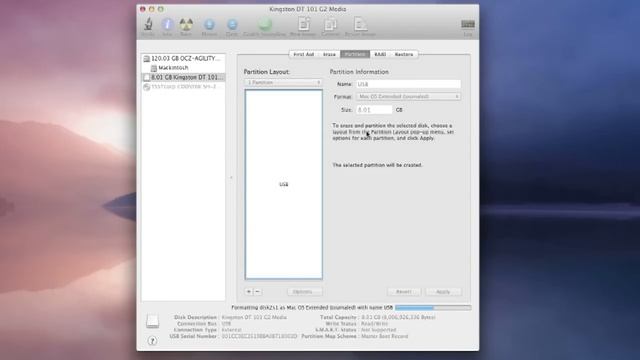Click the window title Kingston DT 101 G2 Media
This screenshot has height=360, width=640.
(x=308, y=9)
